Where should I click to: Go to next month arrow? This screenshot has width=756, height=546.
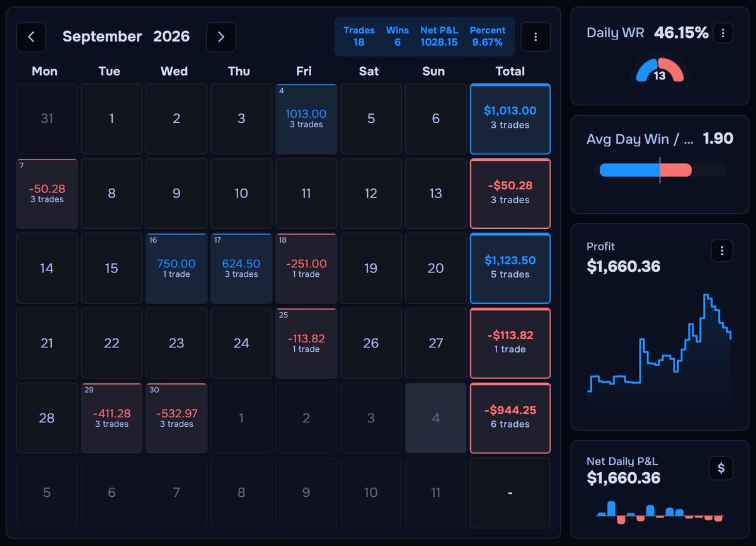pos(221,37)
